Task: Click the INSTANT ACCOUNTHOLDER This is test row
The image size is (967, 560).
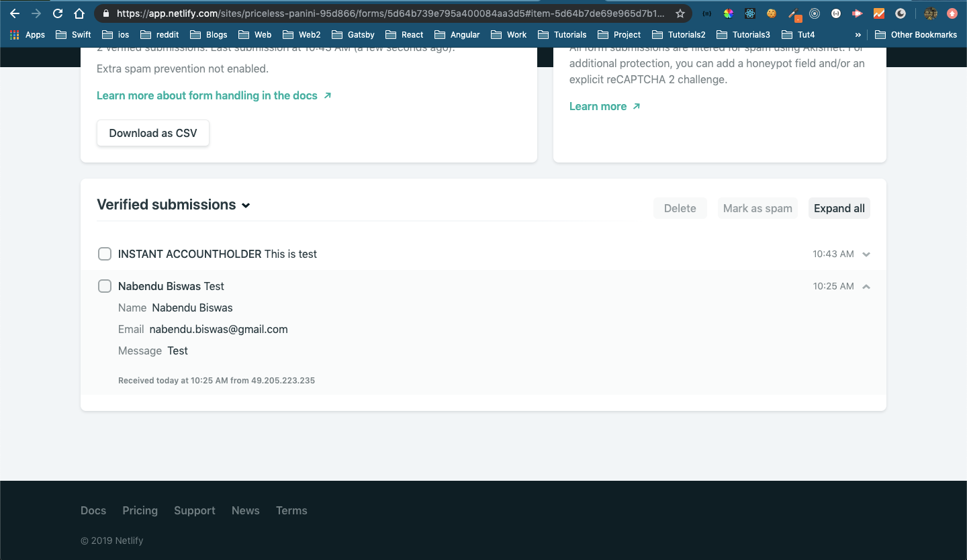Action: 483,254
